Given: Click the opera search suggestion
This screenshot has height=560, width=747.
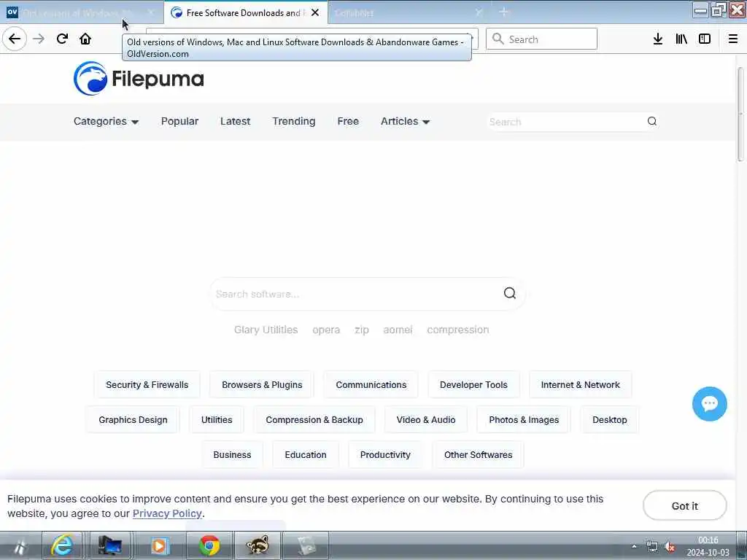Looking at the screenshot, I should (x=326, y=330).
